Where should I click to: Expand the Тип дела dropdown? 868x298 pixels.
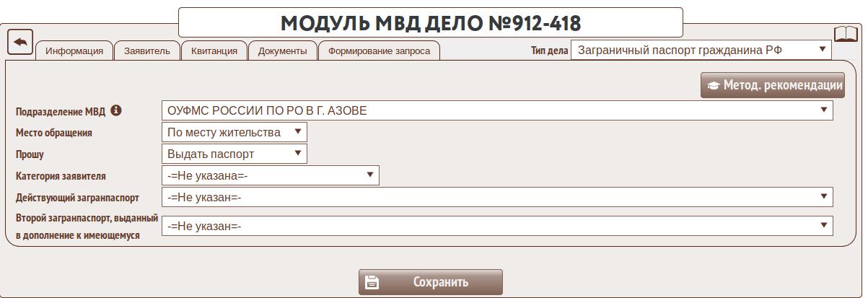tap(701, 50)
